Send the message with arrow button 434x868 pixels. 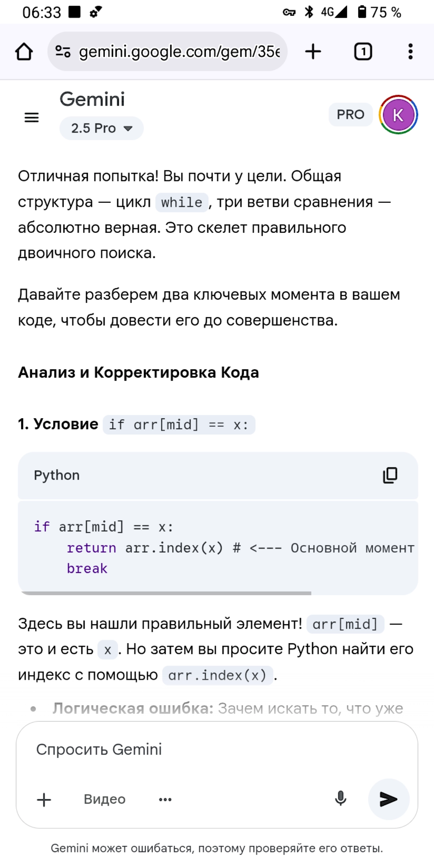pos(389,799)
